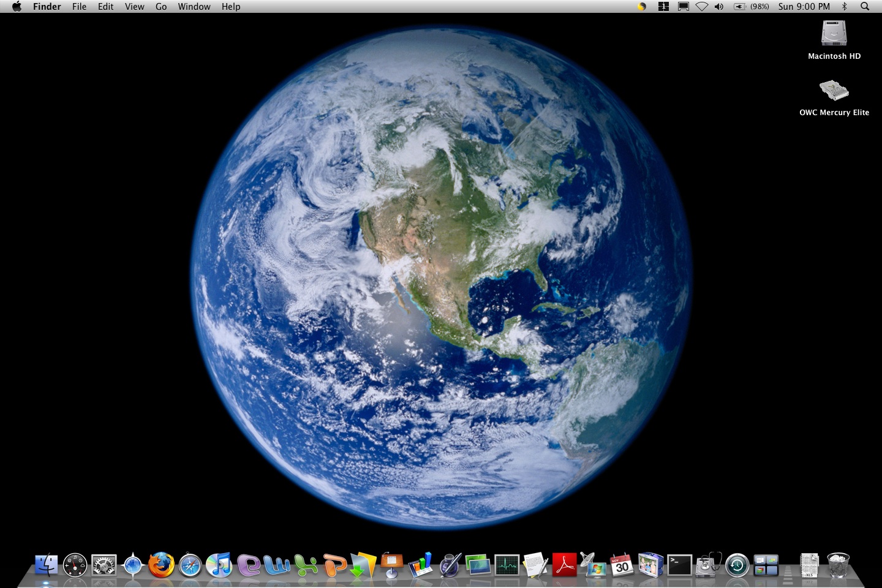882x588 pixels.
Task: Show battery status at 98%
Action: pyautogui.click(x=751, y=7)
